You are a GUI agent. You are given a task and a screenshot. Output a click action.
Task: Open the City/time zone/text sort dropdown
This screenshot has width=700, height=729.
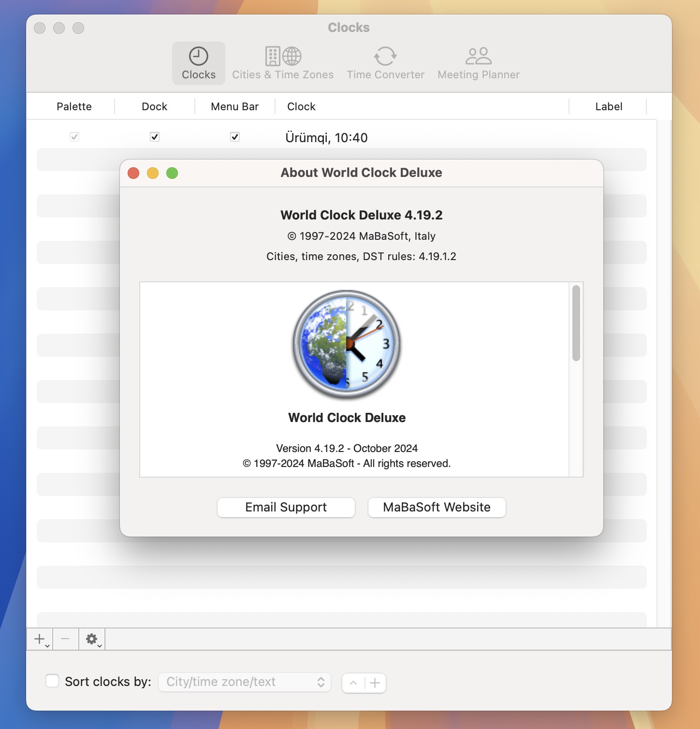tap(245, 682)
